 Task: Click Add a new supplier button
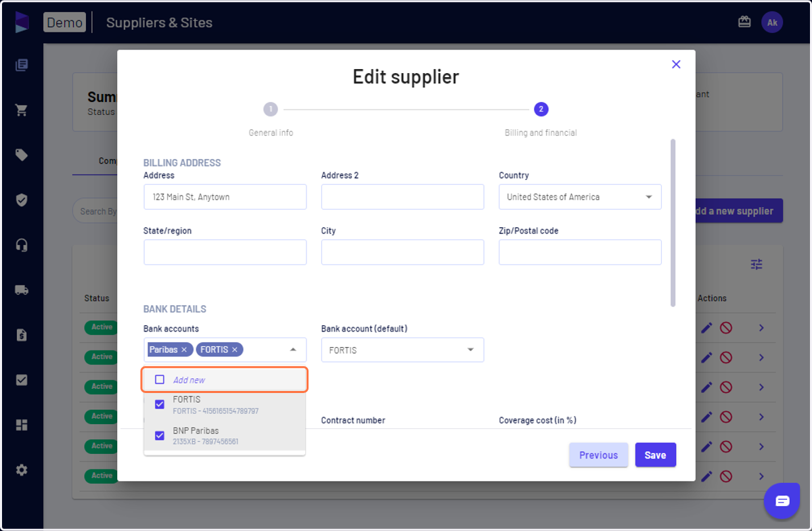739,211
